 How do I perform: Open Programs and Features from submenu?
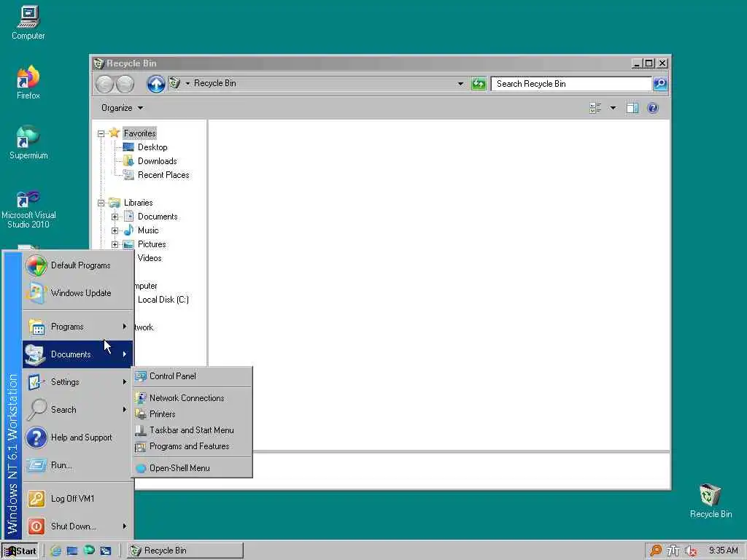pyautogui.click(x=192, y=447)
